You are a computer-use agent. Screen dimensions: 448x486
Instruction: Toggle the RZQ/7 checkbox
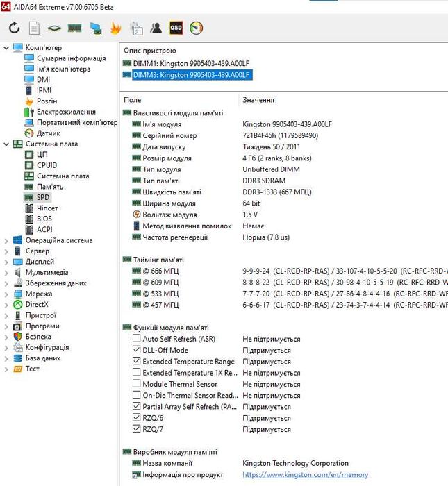point(136,428)
